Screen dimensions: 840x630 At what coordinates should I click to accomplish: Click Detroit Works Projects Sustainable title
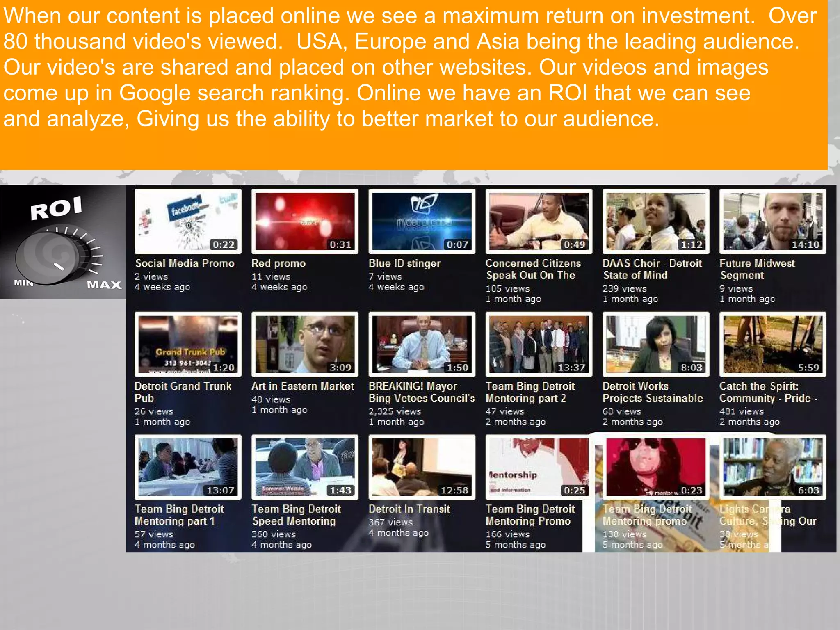tap(653, 392)
